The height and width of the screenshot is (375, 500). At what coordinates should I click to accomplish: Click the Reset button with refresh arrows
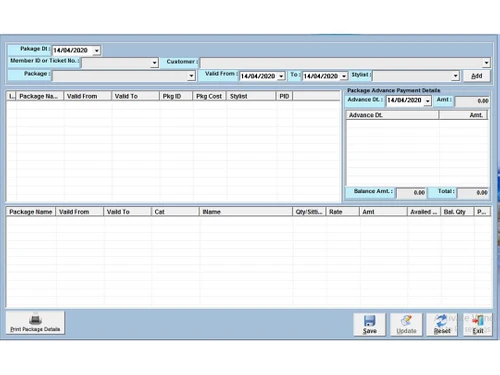[442, 324]
